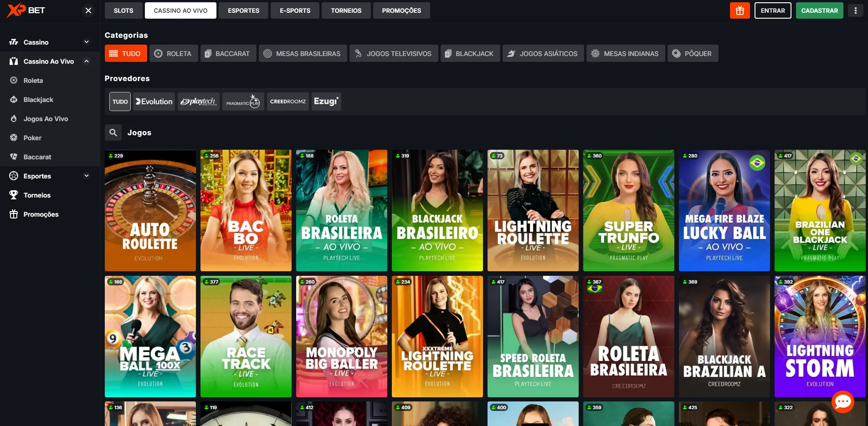
Task: Open the Mega Ball 100x Live game
Action: tap(150, 336)
